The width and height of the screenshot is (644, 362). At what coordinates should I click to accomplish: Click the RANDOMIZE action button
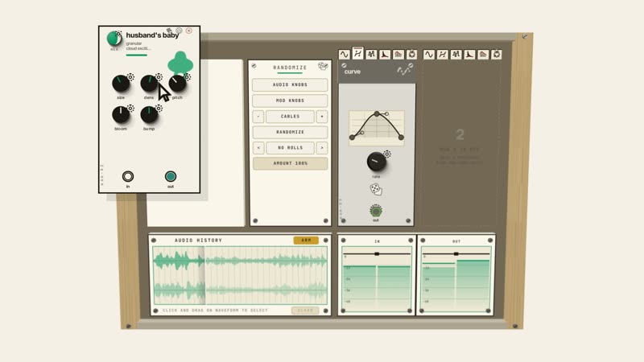[x=290, y=132]
